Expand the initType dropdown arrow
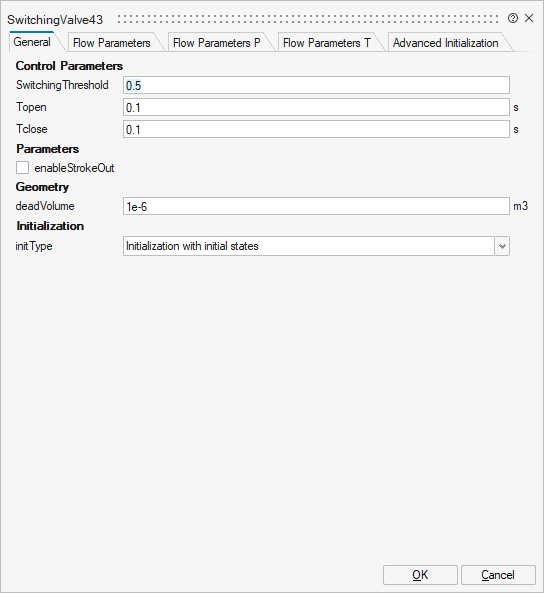Screen dimensions: 544x593 (x=502, y=246)
